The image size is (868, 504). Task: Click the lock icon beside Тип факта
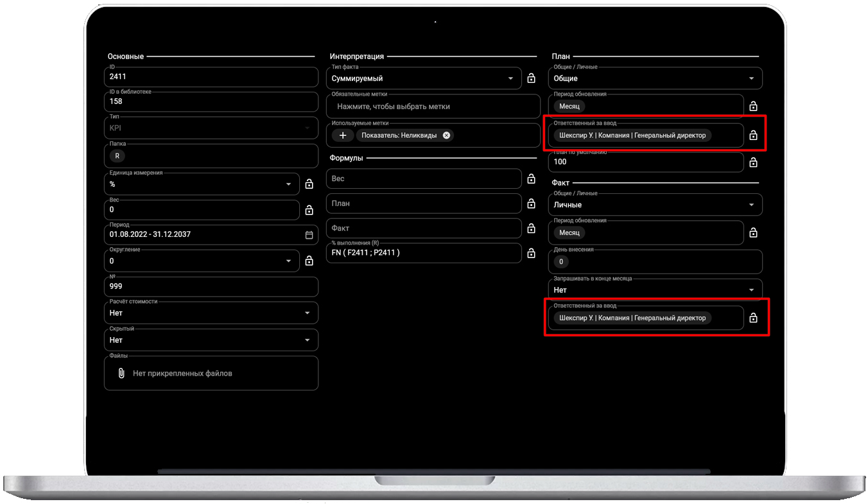click(531, 78)
